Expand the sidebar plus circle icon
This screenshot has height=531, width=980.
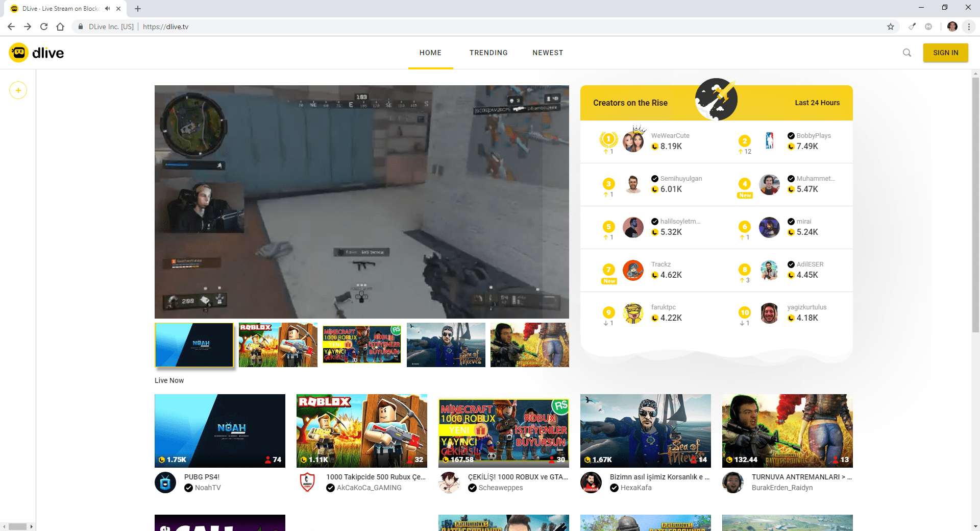click(18, 90)
